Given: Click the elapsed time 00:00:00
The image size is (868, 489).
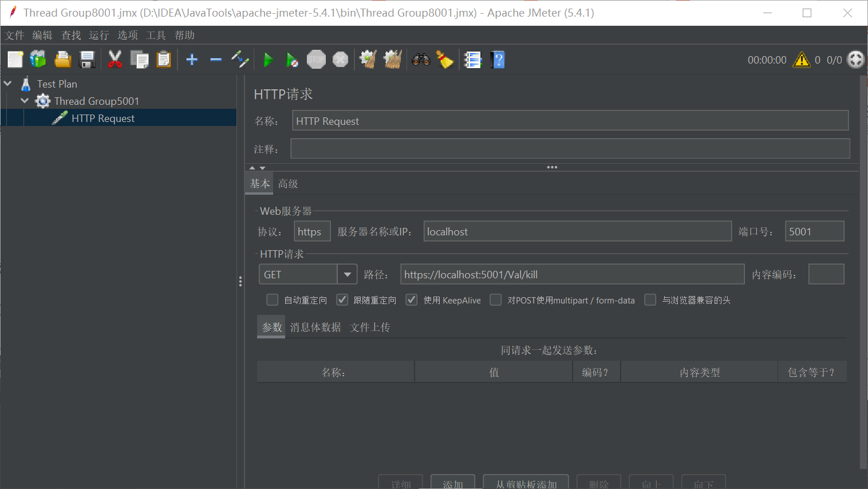Looking at the screenshot, I should point(767,60).
